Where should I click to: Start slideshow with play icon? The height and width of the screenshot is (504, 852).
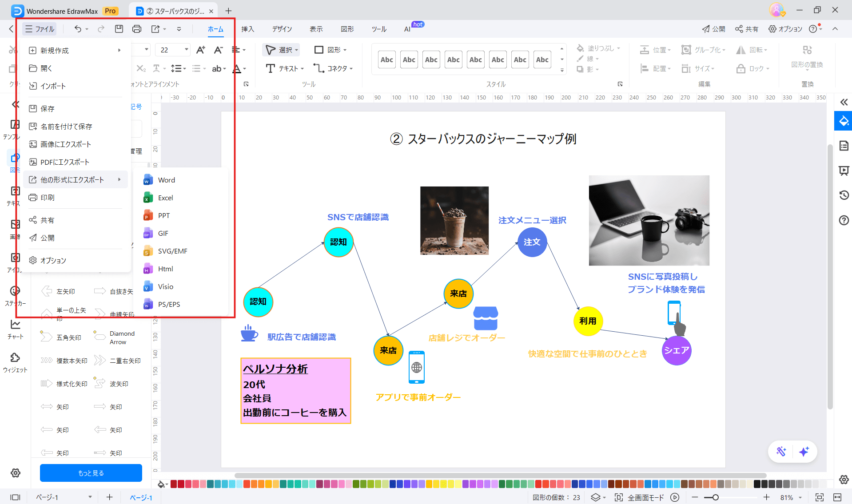[675, 497]
